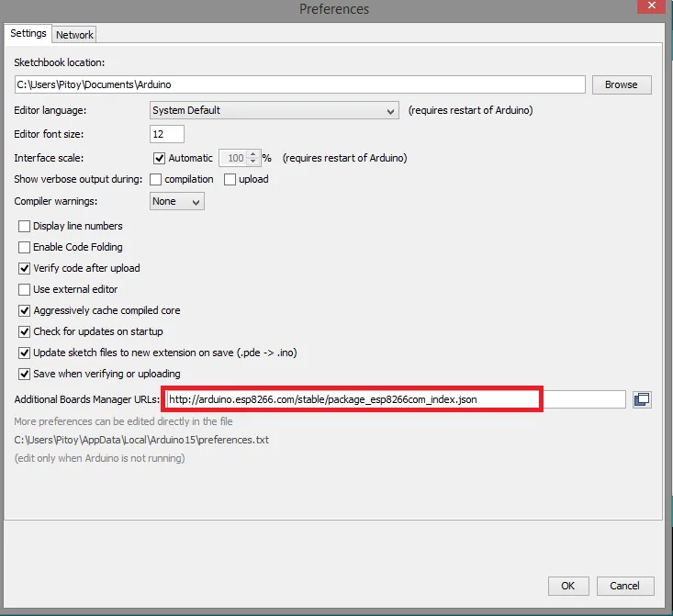
Task: Uncheck Verify code after upload
Action: pos(24,268)
